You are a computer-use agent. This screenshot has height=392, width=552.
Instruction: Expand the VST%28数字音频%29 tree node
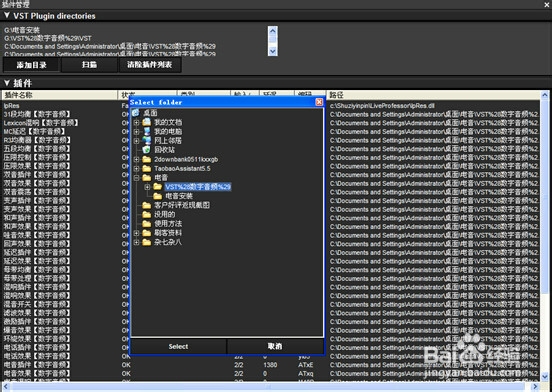tap(148, 187)
